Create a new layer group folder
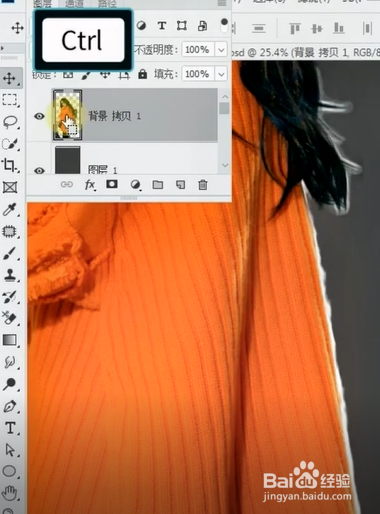This screenshot has height=514, width=380. tap(158, 184)
